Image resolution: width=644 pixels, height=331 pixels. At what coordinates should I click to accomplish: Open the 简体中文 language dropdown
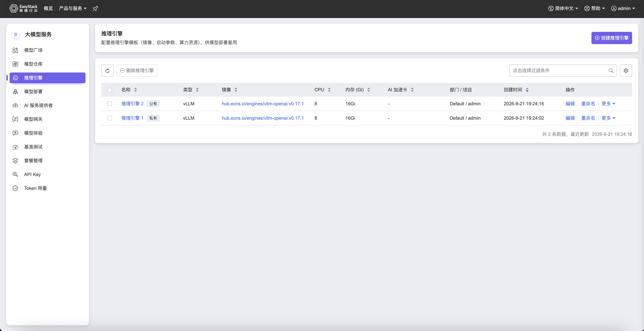563,8
